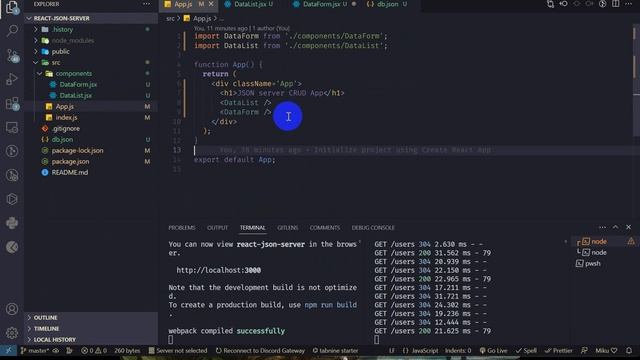Toggle Spell checker in status bar
640x360 pixels.
pos(526,350)
